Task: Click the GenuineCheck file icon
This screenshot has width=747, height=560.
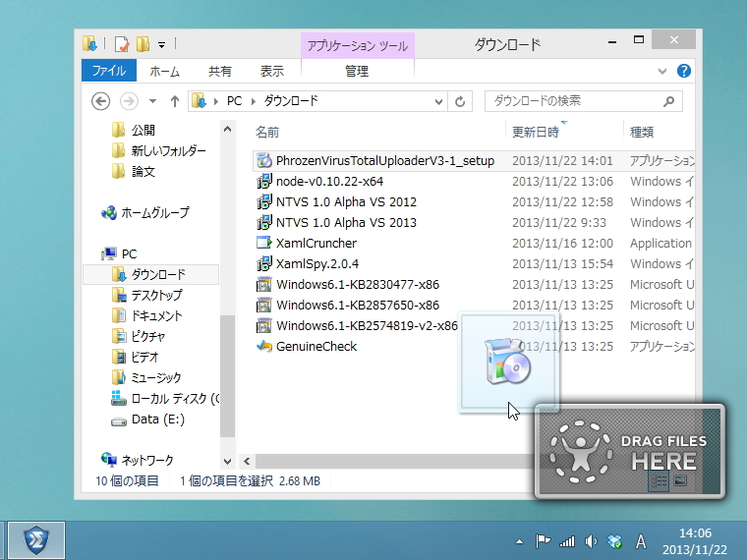Action: pyautogui.click(x=264, y=346)
